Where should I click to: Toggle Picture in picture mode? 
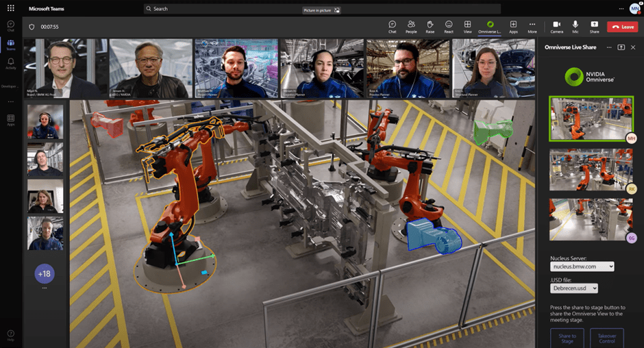point(322,10)
